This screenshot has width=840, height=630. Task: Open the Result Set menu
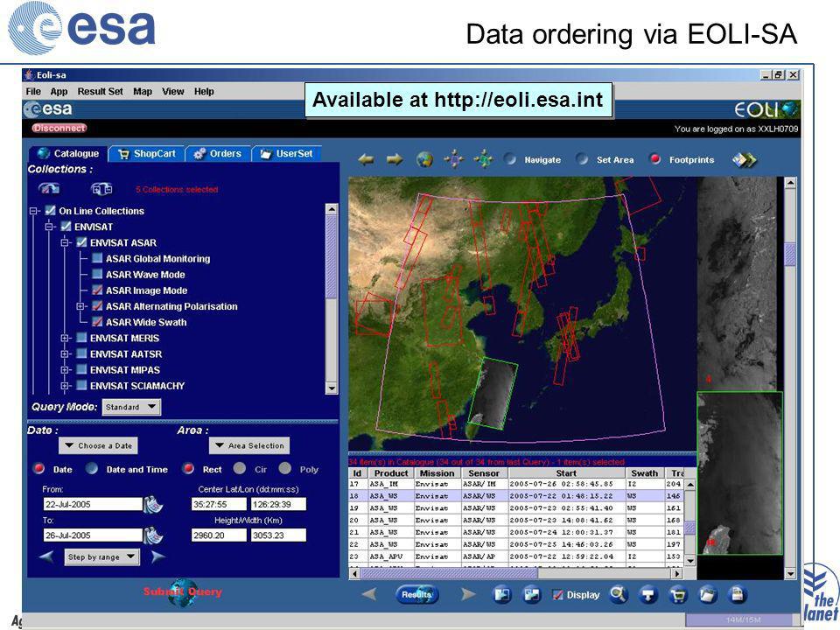click(x=100, y=92)
